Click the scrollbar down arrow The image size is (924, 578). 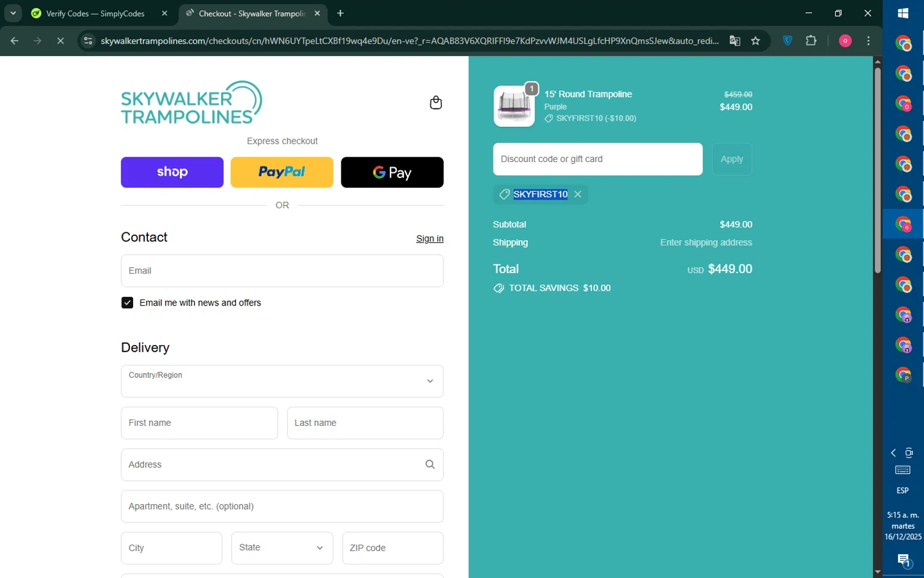click(877, 572)
